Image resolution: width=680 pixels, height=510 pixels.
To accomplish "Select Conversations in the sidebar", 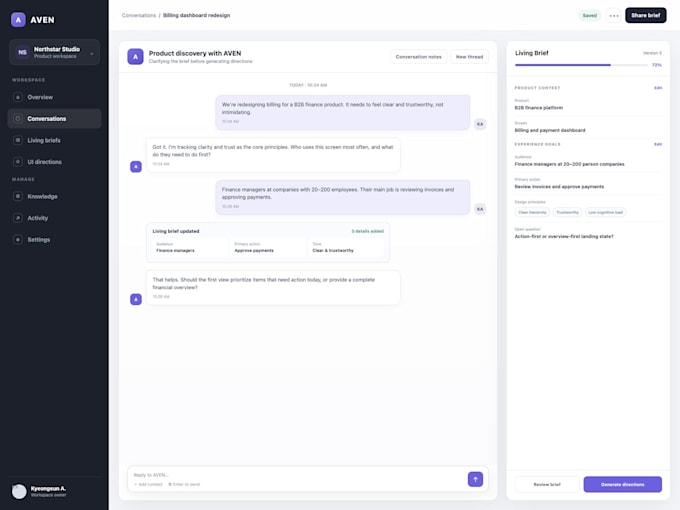I will [x=55, y=118].
